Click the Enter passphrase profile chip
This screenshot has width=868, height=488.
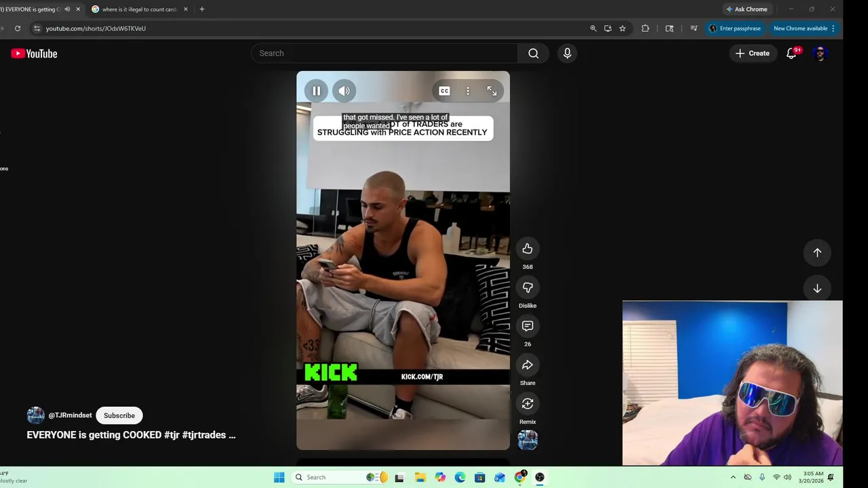[735, 28]
